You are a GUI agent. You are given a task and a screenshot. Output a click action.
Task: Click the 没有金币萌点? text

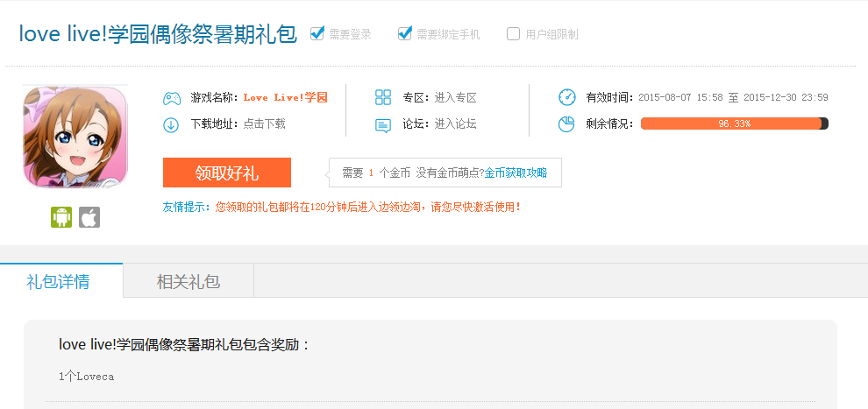[x=450, y=173]
